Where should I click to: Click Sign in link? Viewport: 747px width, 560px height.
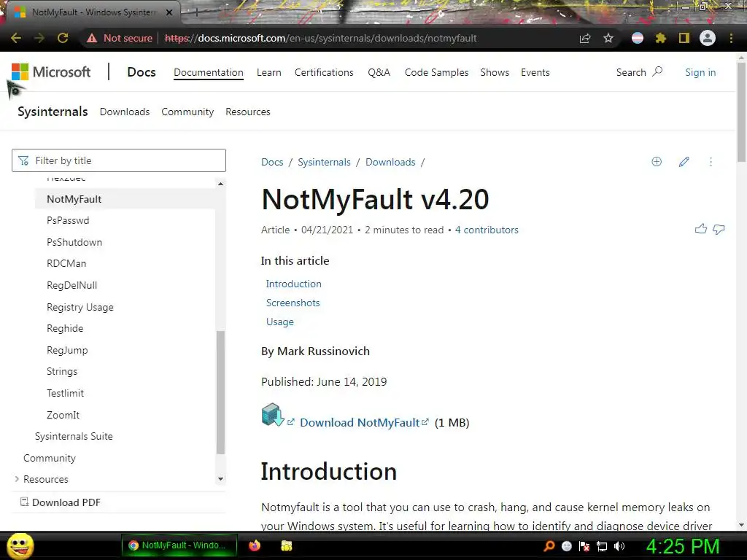click(x=700, y=72)
